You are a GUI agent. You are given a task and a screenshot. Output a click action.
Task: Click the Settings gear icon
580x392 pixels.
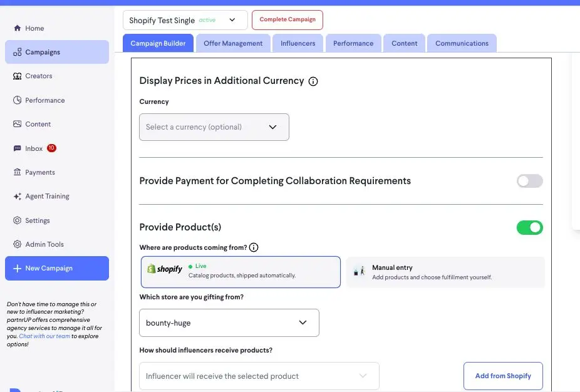17,220
